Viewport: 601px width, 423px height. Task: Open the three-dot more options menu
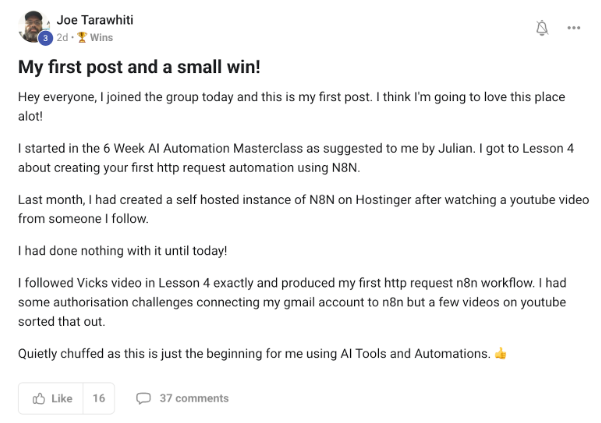574,28
